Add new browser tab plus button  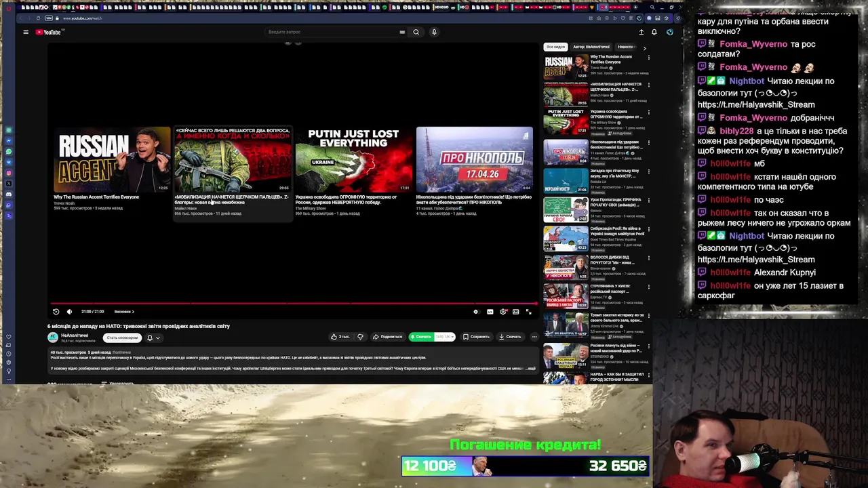coord(636,7)
